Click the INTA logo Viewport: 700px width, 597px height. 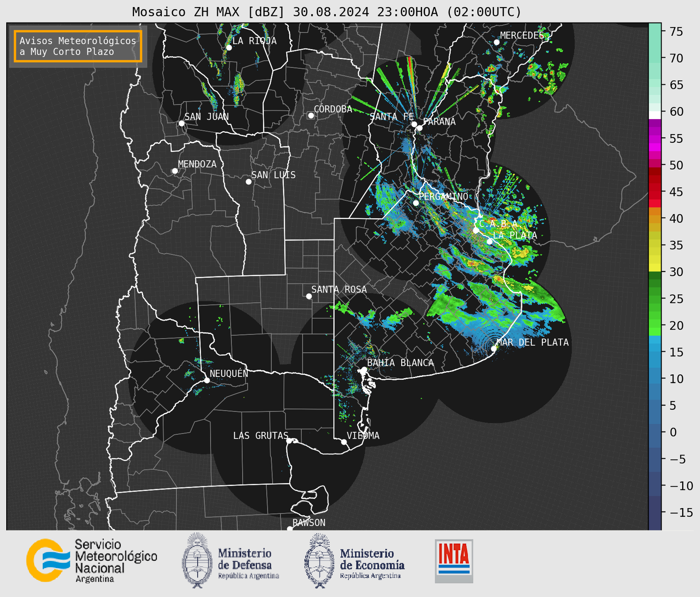click(454, 561)
